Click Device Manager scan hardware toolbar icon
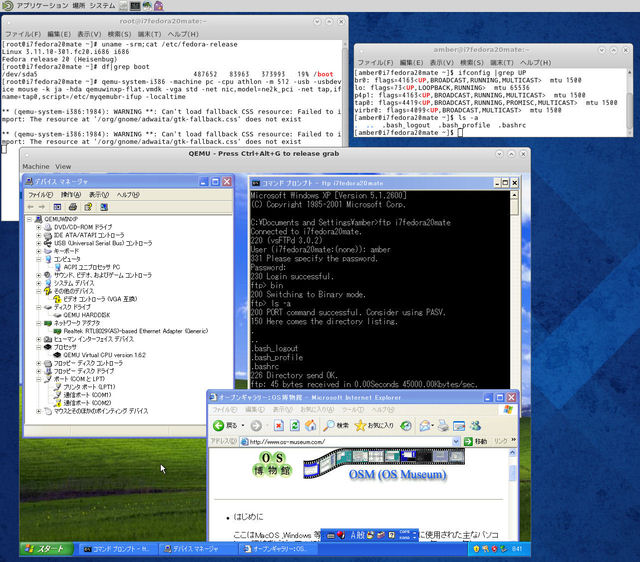This screenshot has width=640, height=562. pos(104,207)
